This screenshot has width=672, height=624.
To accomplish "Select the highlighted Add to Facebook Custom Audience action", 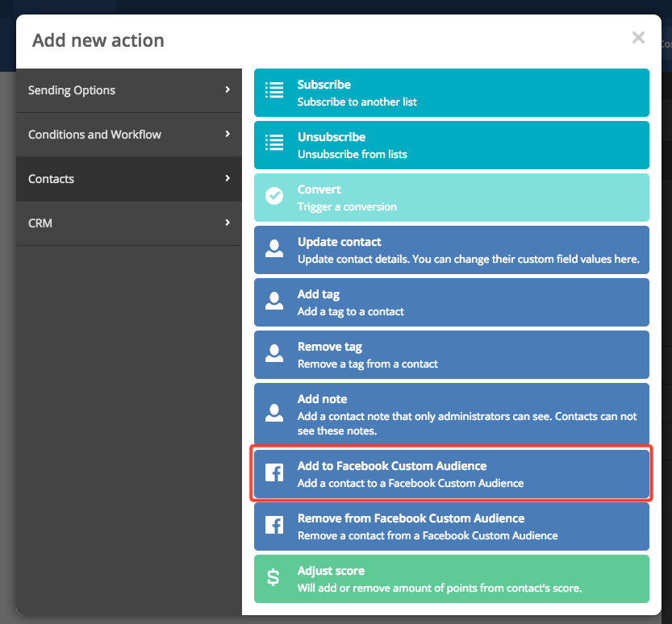I will coord(452,472).
